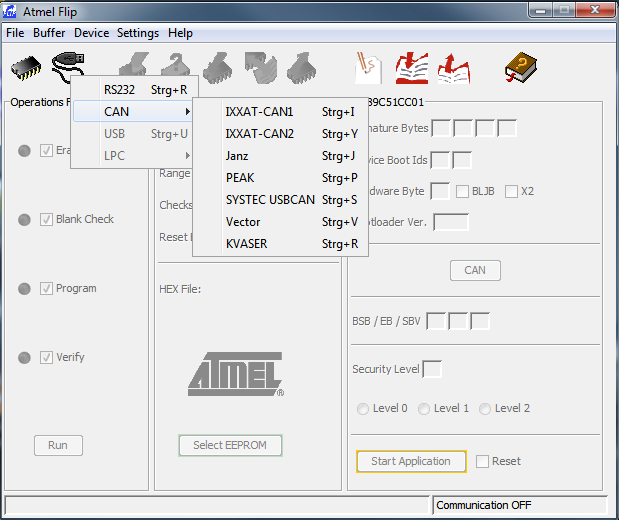This screenshot has width=619, height=520.
Task: Click the Start Application button
Action: 411,461
